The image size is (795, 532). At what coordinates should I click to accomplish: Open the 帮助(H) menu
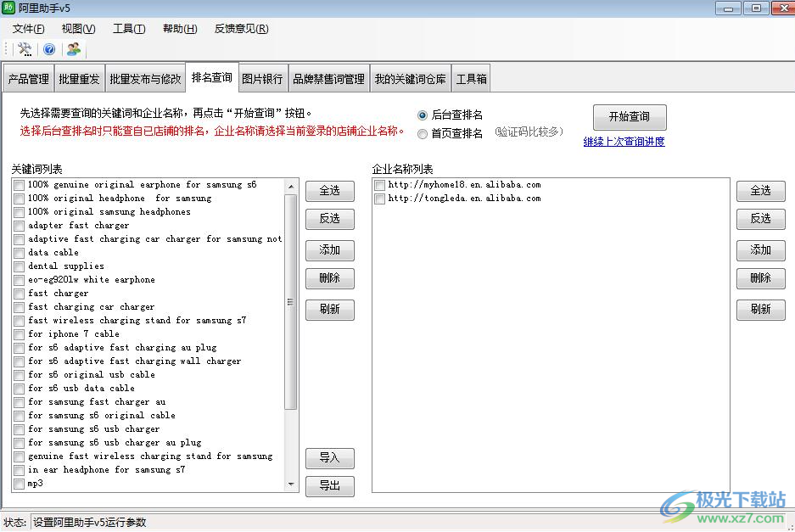tap(180, 29)
